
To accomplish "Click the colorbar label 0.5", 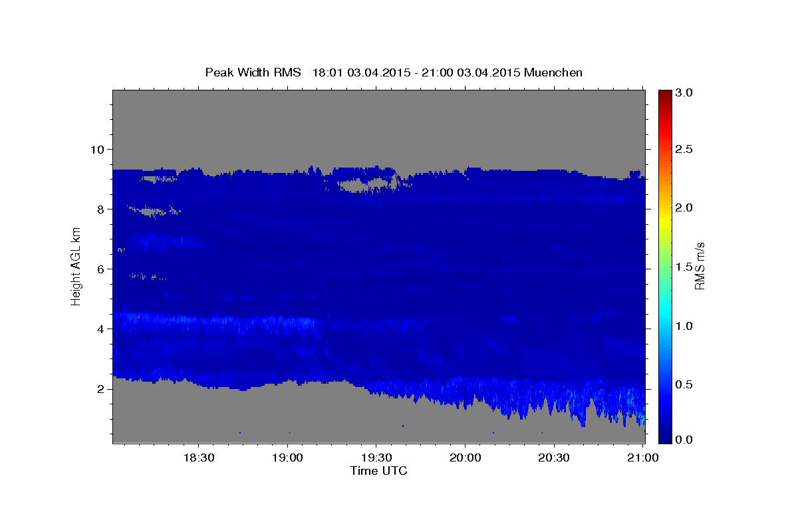I will point(684,384).
